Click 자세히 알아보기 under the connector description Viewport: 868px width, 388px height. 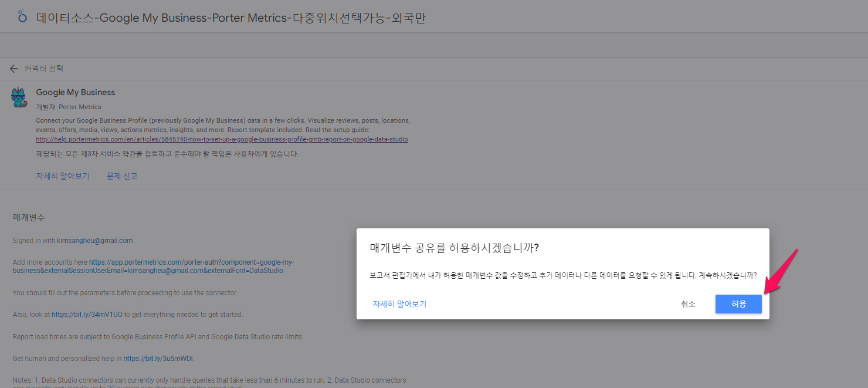point(62,175)
